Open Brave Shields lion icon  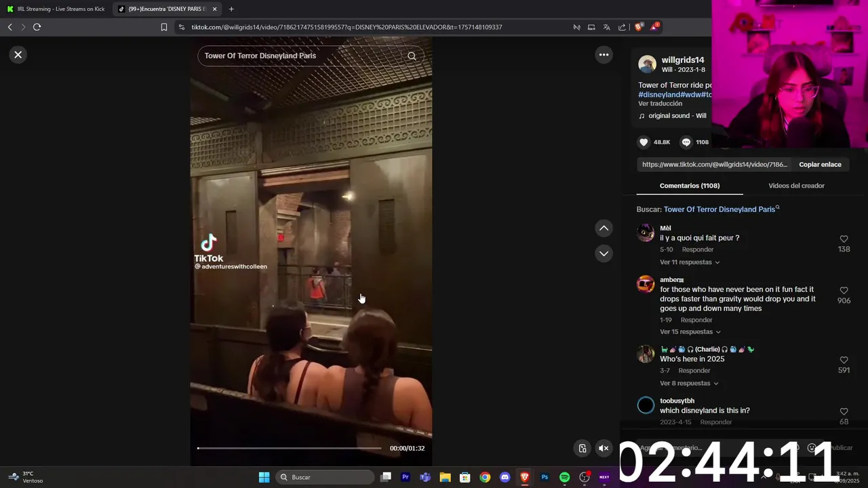(638, 27)
